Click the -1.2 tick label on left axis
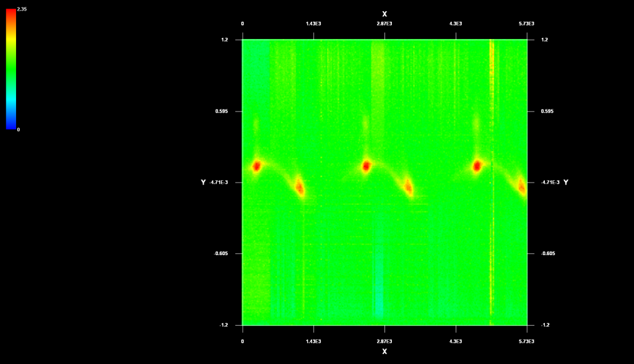This screenshot has width=634, height=364. pyautogui.click(x=224, y=325)
